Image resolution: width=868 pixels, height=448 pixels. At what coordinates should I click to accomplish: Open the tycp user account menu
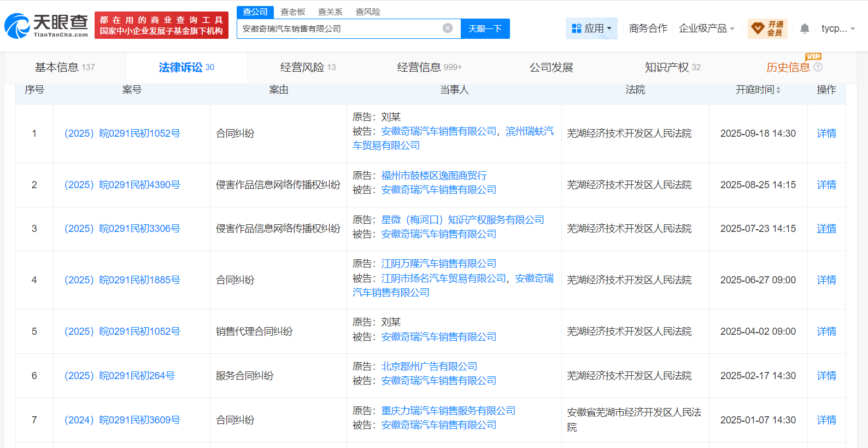click(837, 28)
